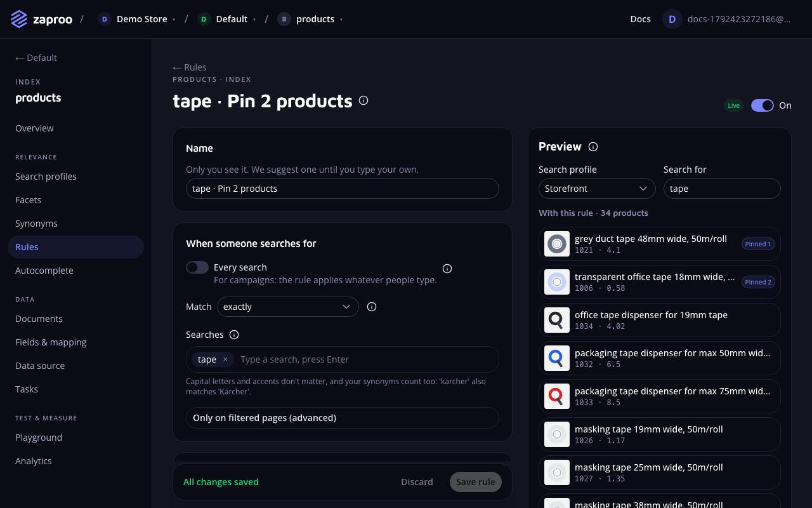Click thumbnail of office tape dispenser 19mm

coord(557,320)
